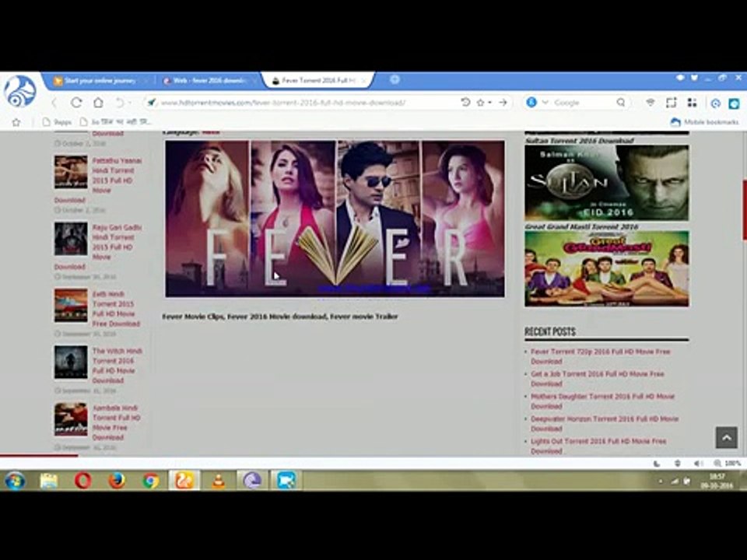Launch Chrome from the taskbar

coord(150,481)
